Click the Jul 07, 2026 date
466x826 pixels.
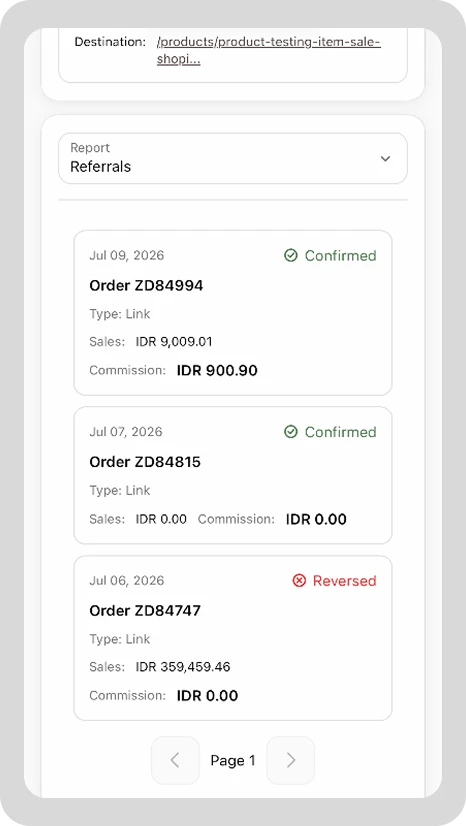pos(126,432)
